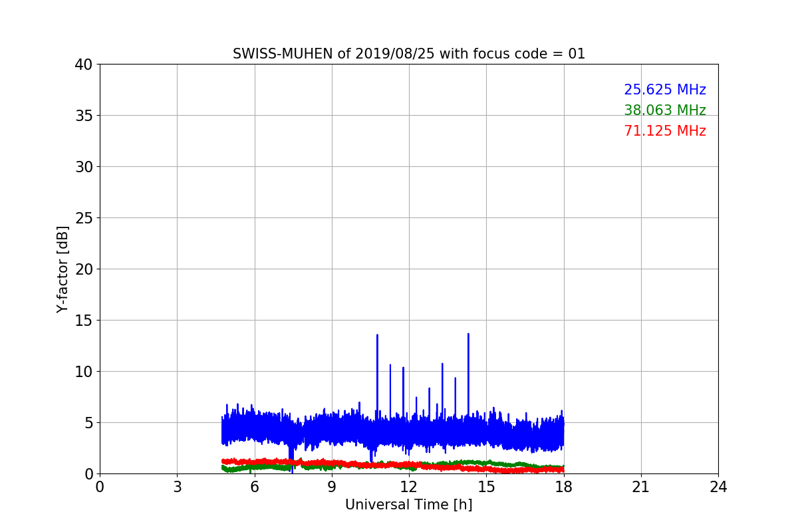The width and height of the screenshot is (798, 532).
Task: Click y-axis tick label 10
Action: pyautogui.click(x=84, y=372)
